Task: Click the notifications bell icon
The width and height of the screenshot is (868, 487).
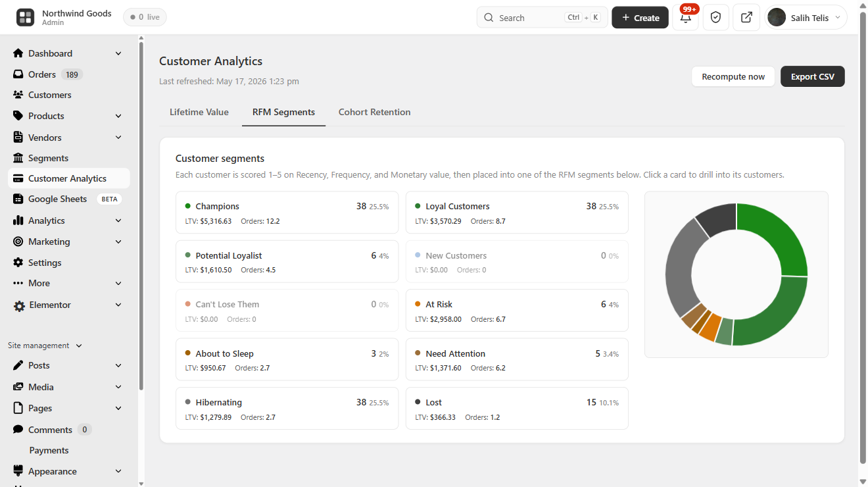Action: tap(686, 18)
